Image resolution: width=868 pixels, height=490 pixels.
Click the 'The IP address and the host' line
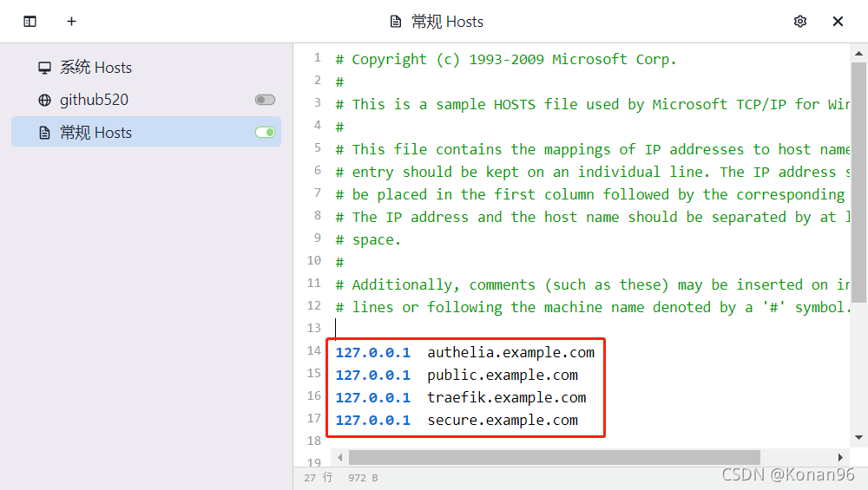pyautogui.click(x=592, y=218)
